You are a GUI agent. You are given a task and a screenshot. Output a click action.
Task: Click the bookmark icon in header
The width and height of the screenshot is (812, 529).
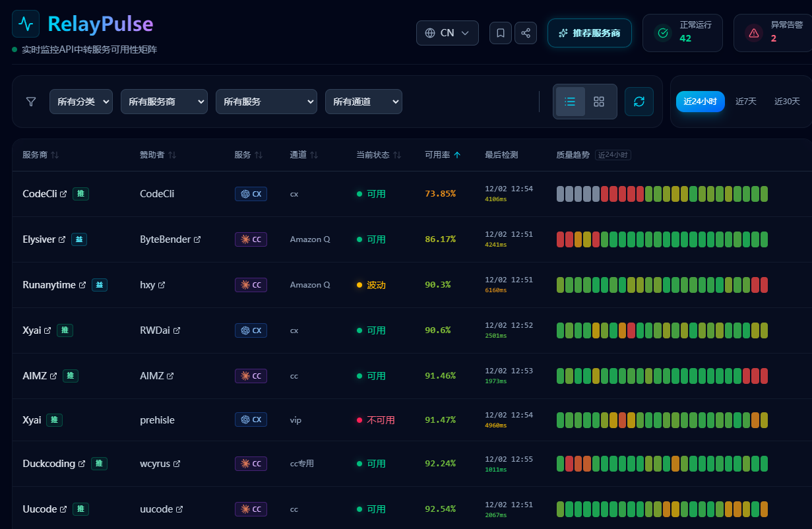click(x=501, y=33)
